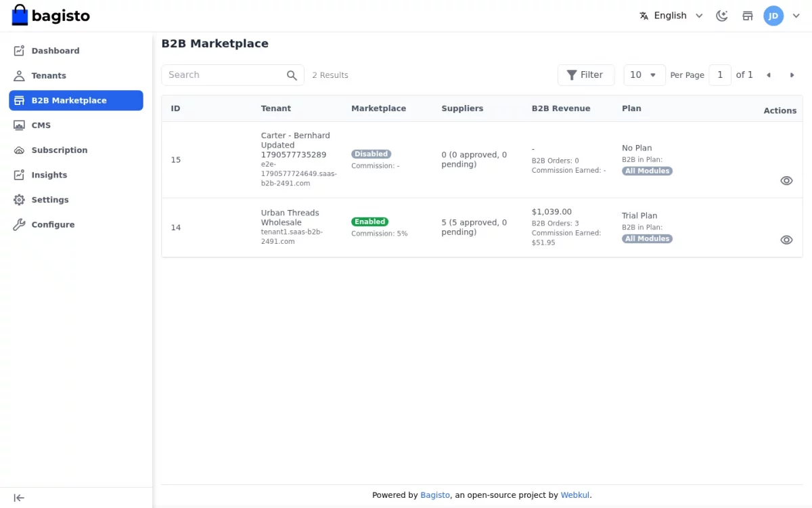Go to next page arrow
Image resolution: width=812 pixels, height=508 pixels.
(792, 75)
